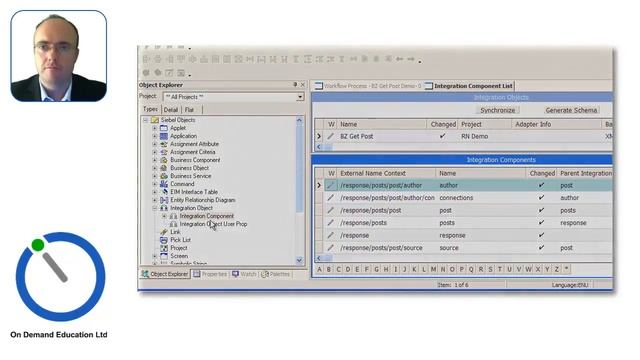Filter by letter A in alphabet bar
Image resolution: width=640 pixels, height=360 pixels.
[x=320, y=269]
